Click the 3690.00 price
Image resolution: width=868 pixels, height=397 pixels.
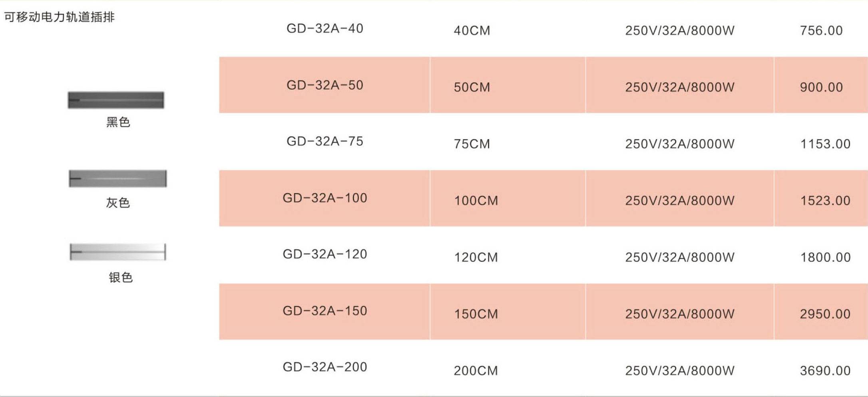825,371
